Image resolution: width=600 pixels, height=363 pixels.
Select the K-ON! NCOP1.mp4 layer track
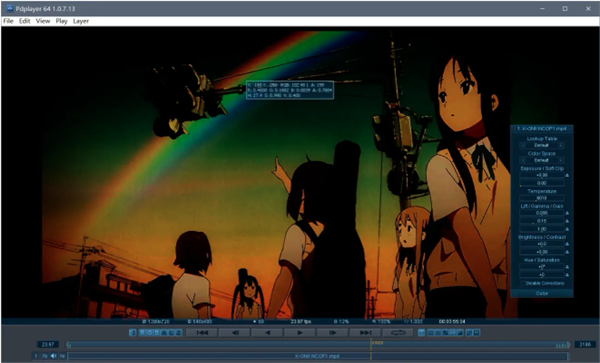coord(318,356)
